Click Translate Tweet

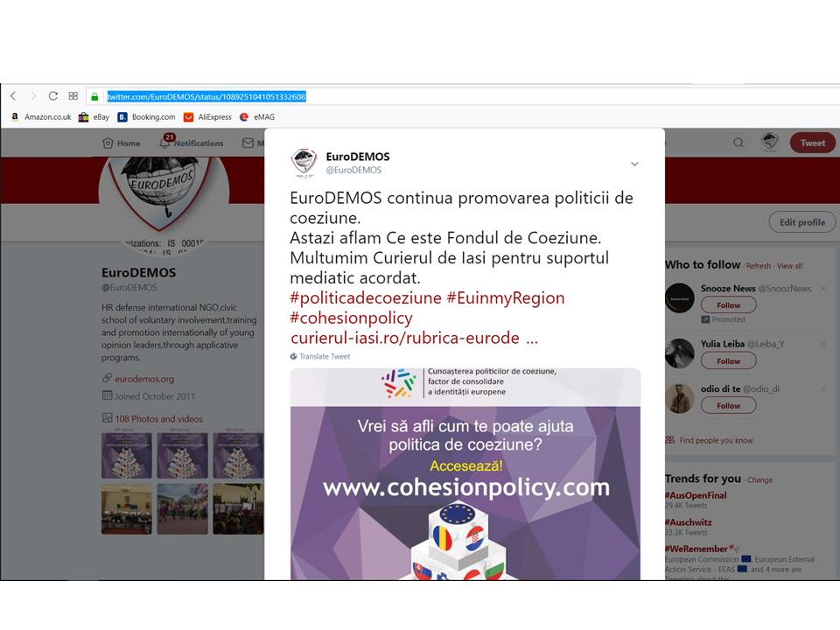320,356
